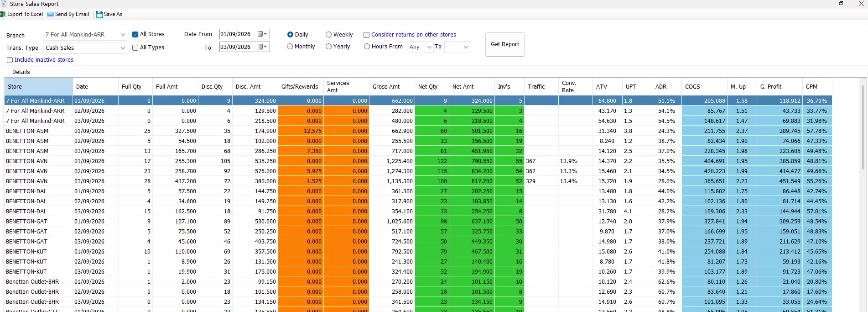Click the Save As label
This screenshot has width=868, height=312.
point(113,14)
